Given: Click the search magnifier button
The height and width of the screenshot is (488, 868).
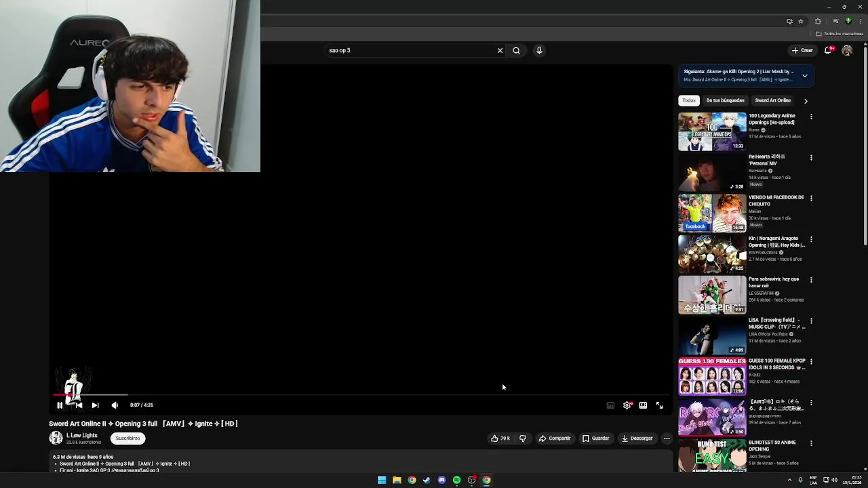Looking at the screenshot, I should [x=516, y=50].
